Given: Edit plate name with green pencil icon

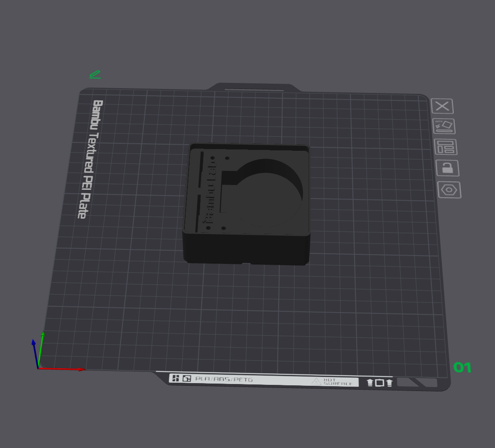Looking at the screenshot, I should pos(95,75).
